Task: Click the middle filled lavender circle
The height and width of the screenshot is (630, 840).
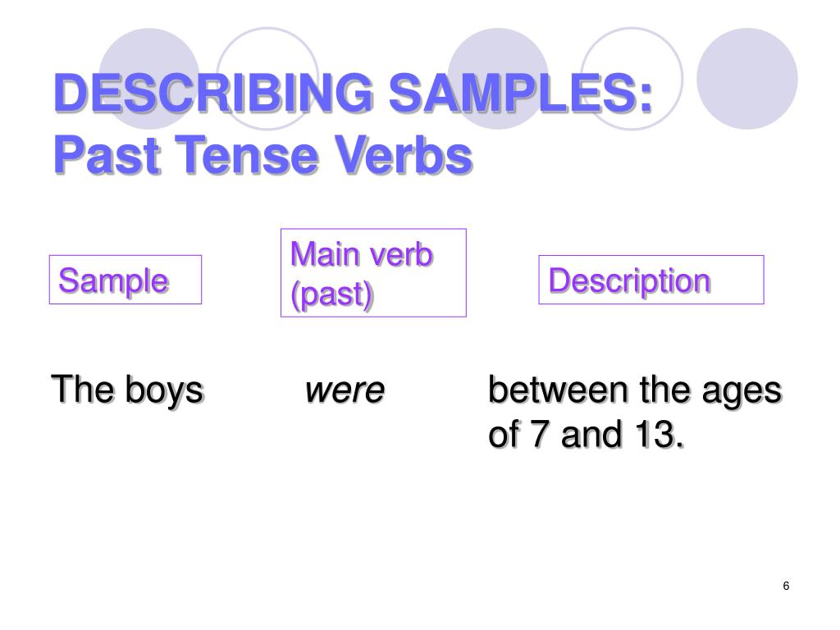Action: click(x=498, y=79)
